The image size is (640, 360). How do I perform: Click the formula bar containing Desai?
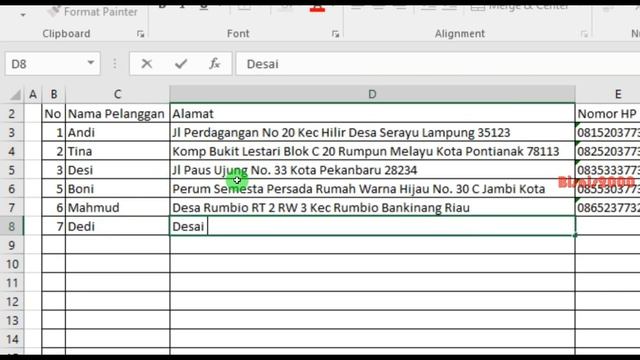(438, 64)
